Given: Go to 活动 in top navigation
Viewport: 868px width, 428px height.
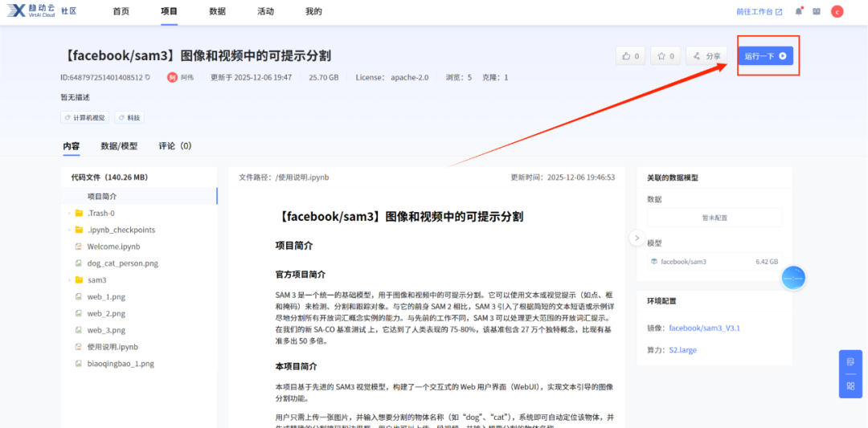Looking at the screenshot, I should click(266, 11).
